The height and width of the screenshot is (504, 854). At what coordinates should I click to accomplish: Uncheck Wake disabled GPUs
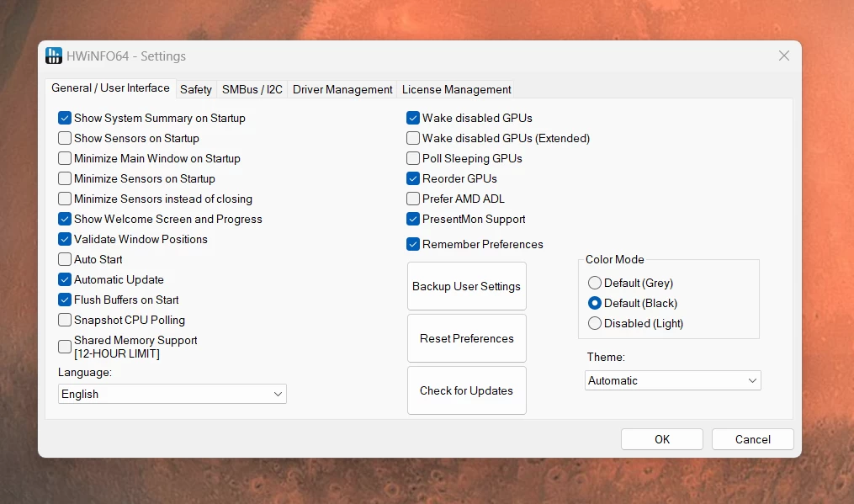click(x=413, y=118)
